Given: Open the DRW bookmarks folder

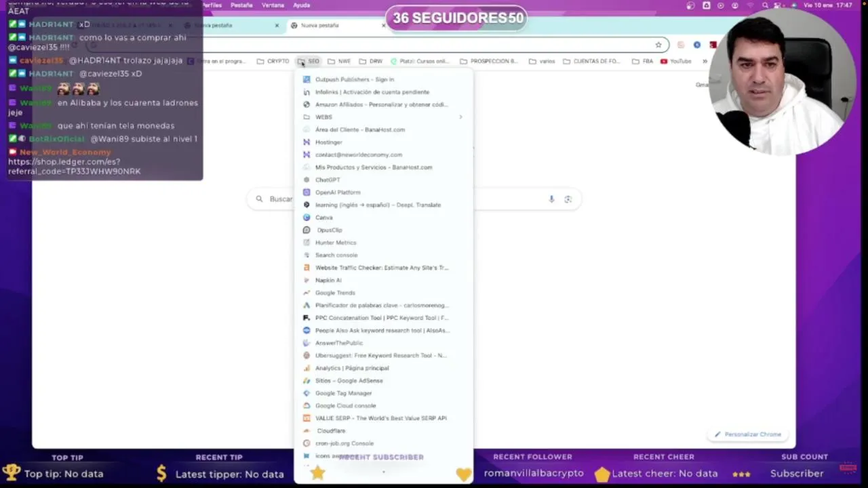Looking at the screenshot, I should (371, 61).
